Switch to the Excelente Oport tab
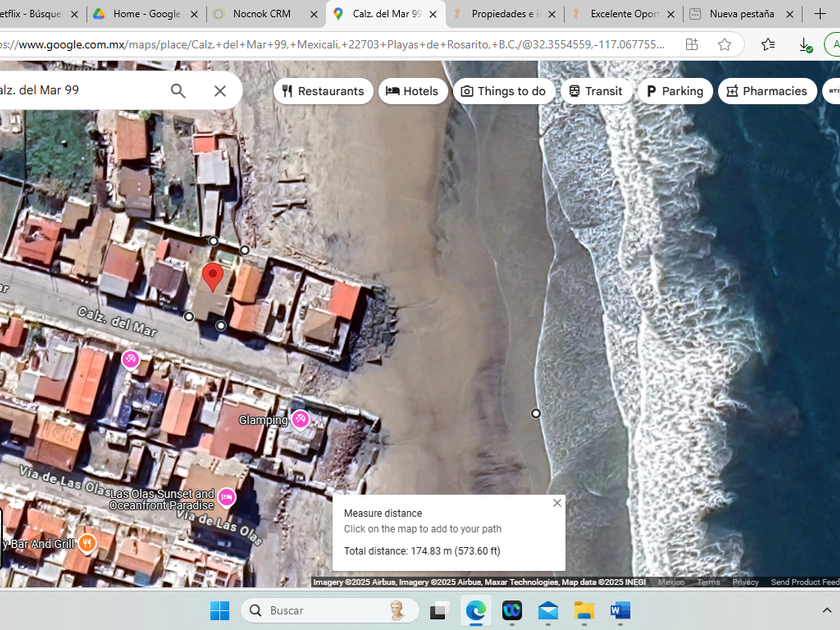Image resolution: width=840 pixels, height=630 pixels. pyautogui.click(x=625, y=14)
